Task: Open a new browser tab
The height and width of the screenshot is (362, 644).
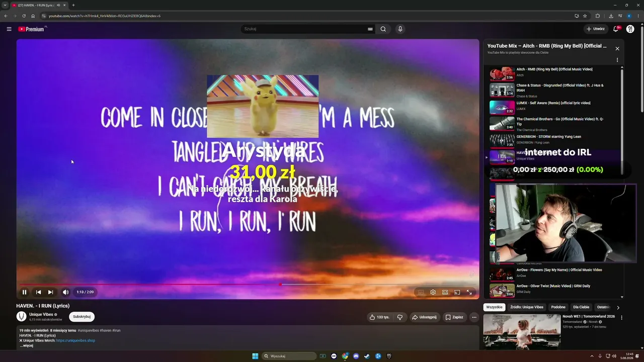Action: (73, 5)
